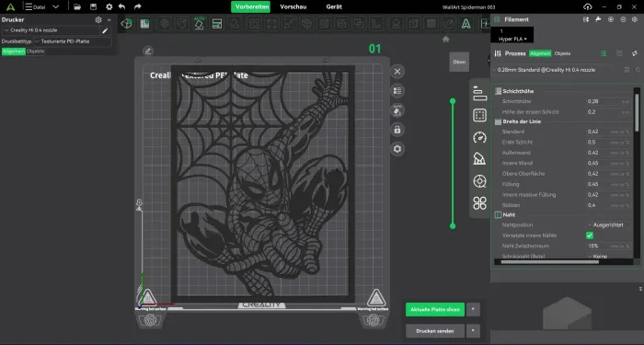Screen dimensions: 644x345
Task: Open the speed gauge settings category
Action: click(x=479, y=137)
